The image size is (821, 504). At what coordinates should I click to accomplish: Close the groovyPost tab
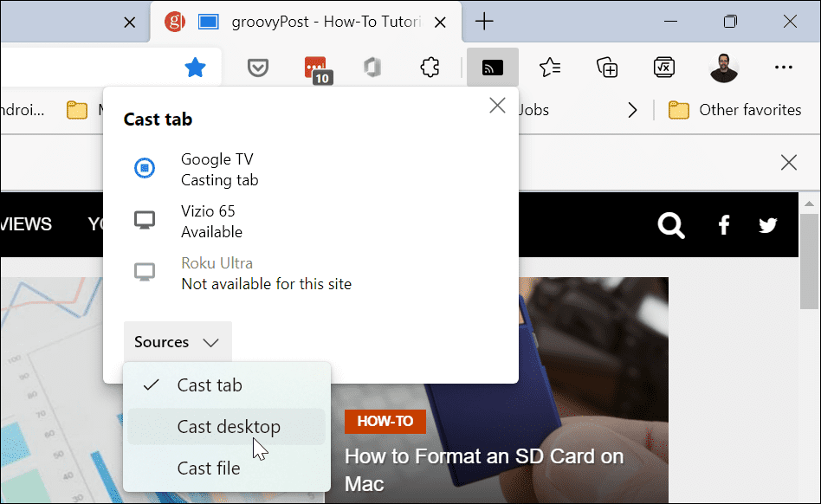pyautogui.click(x=440, y=22)
